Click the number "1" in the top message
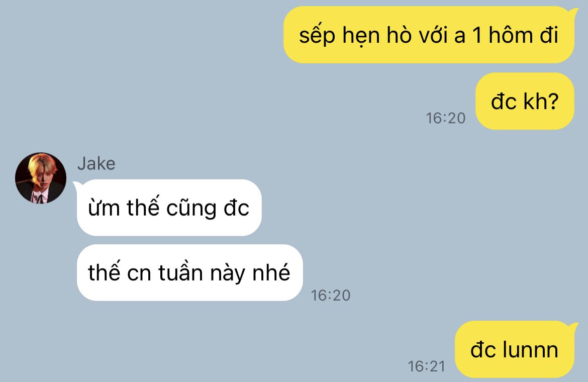 [476, 35]
